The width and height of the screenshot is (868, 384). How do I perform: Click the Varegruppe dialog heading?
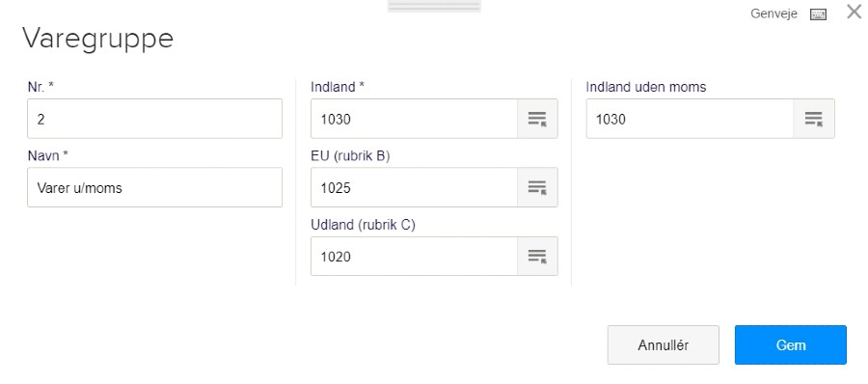(x=98, y=40)
